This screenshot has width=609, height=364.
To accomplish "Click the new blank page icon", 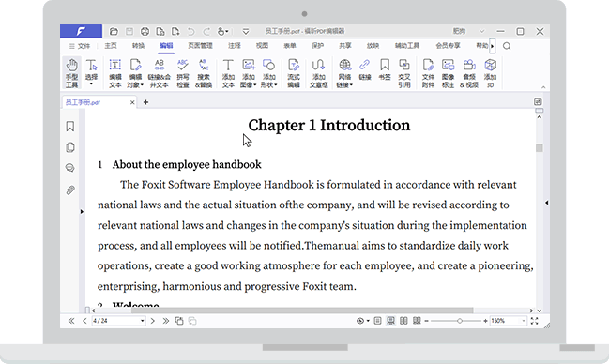I will (175, 32).
